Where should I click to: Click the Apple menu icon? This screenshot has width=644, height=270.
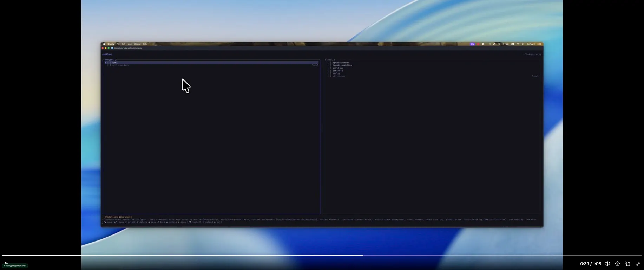click(x=104, y=44)
